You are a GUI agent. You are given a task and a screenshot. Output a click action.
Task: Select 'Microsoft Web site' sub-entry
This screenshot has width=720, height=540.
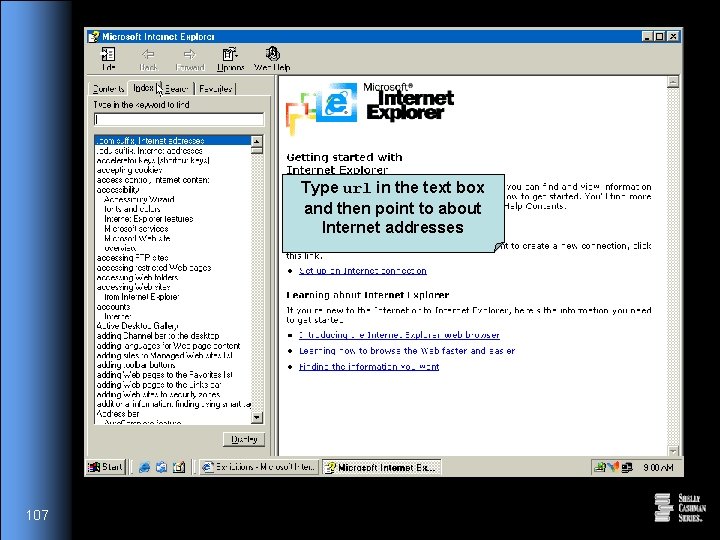point(137,238)
